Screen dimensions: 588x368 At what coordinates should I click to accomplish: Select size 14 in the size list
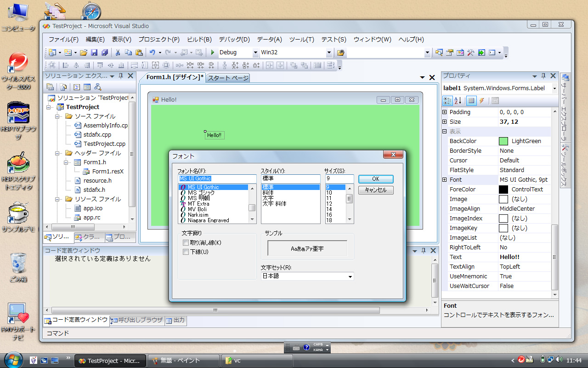(x=329, y=209)
